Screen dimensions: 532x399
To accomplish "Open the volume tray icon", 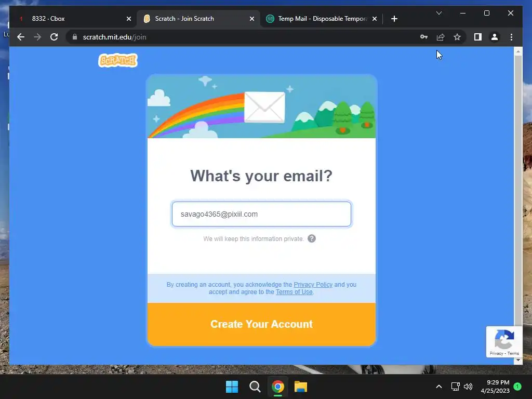I will click(x=468, y=387).
